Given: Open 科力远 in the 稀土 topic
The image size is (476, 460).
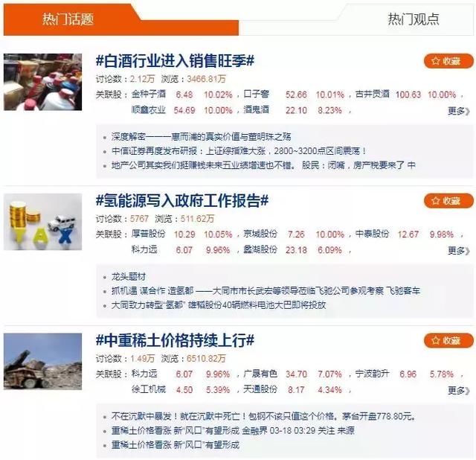Looking at the screenshot, I should (144, 374).
